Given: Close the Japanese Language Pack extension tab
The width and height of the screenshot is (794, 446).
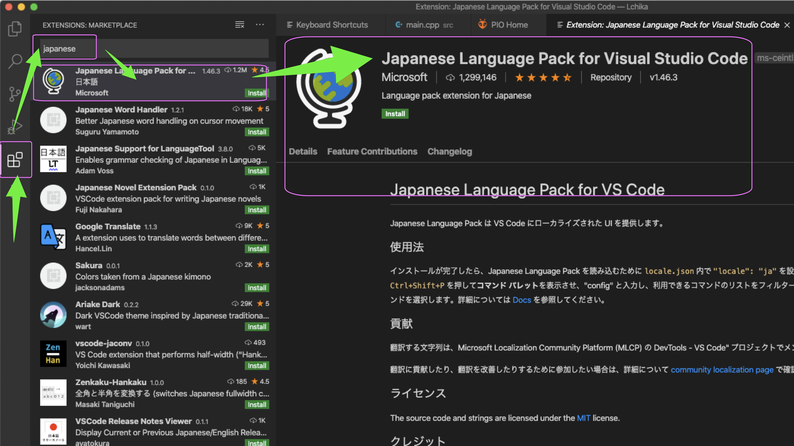Looking at the screenshot, I should pyautogui.click(x=787, y=24).
